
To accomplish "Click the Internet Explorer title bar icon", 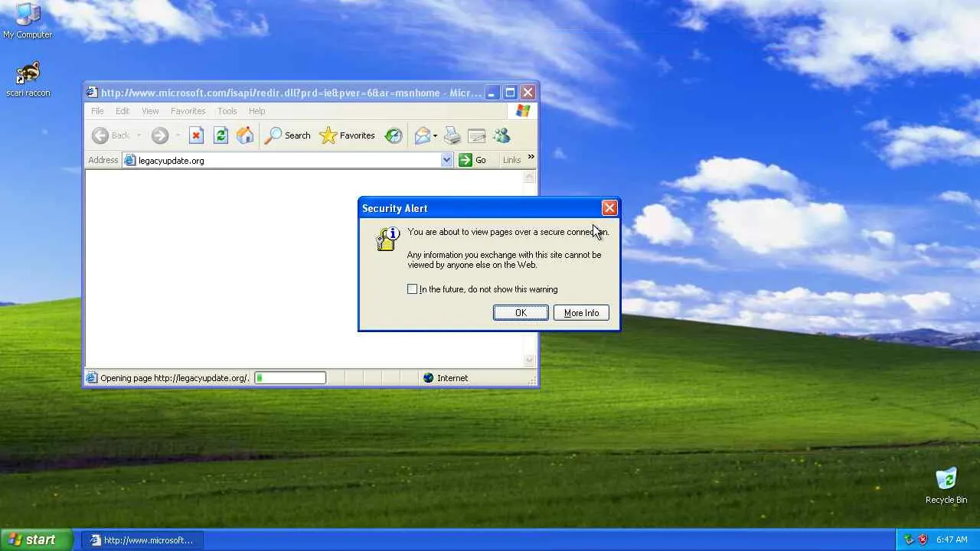I will coord(92,93).
